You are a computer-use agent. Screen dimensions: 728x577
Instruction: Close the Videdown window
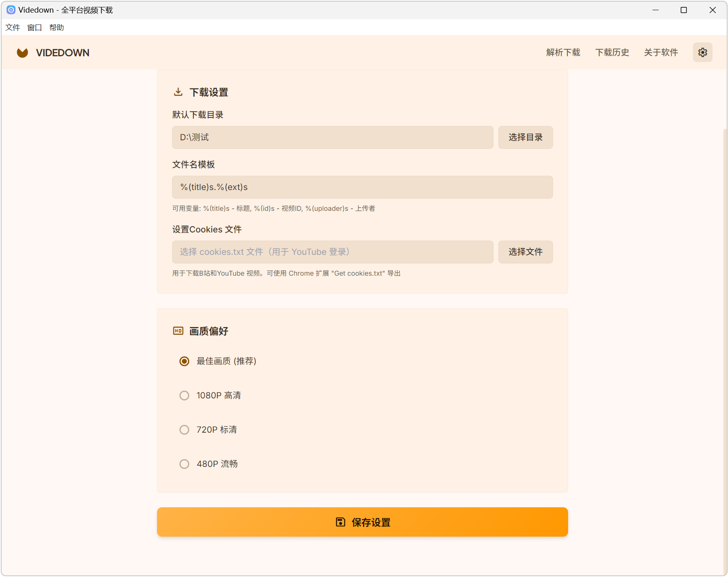tap(713, 10)
